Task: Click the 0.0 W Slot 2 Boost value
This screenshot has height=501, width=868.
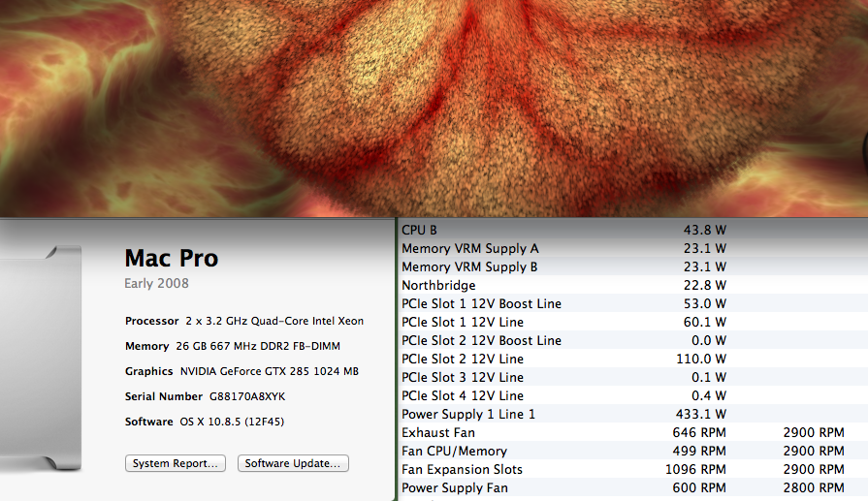Action: pyautogui.click(x=709, y=341)
